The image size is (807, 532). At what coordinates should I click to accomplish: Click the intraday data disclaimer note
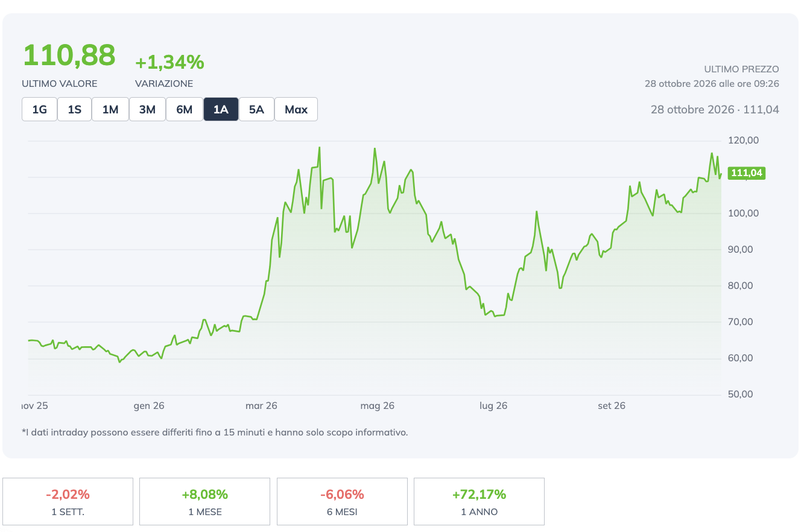(x=215, y=432)
